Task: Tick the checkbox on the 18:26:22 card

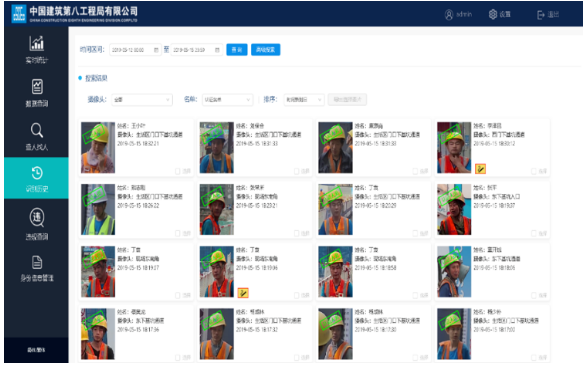Action: (178, 234)
